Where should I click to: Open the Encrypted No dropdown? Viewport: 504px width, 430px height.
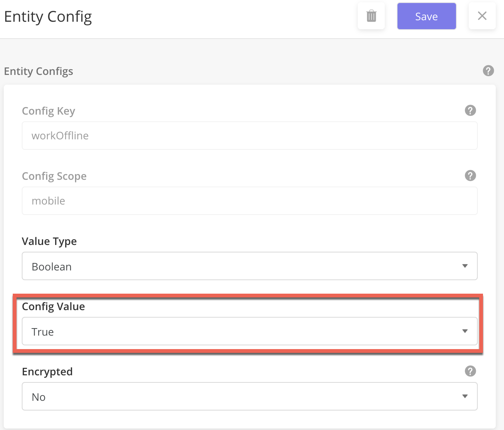click(x=250, y=396)
